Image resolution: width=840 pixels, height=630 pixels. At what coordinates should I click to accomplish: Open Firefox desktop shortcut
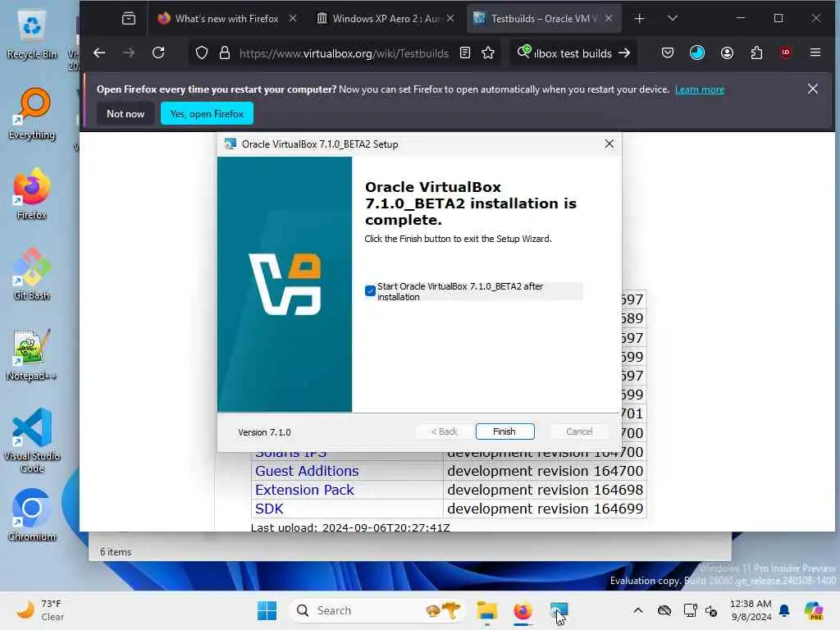tap(32, 194)
